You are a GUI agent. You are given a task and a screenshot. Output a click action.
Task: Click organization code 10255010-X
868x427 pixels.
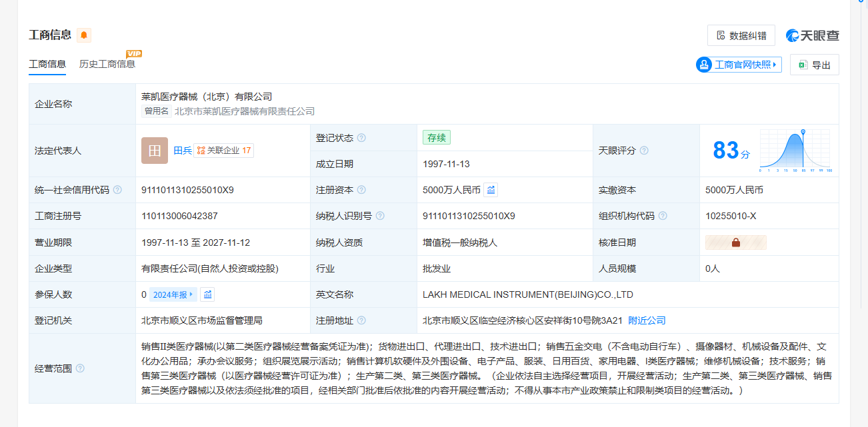coord(731,216)
